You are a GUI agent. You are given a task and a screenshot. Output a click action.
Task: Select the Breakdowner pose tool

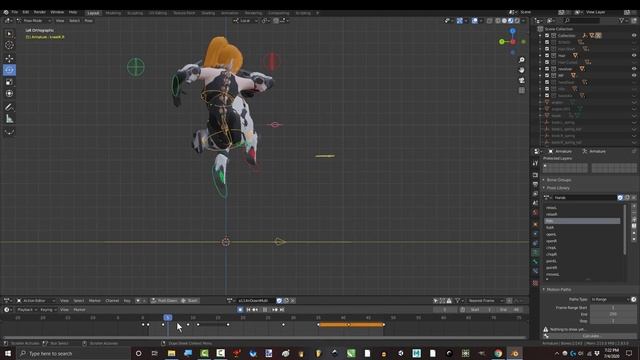click(x=9, y=132)
